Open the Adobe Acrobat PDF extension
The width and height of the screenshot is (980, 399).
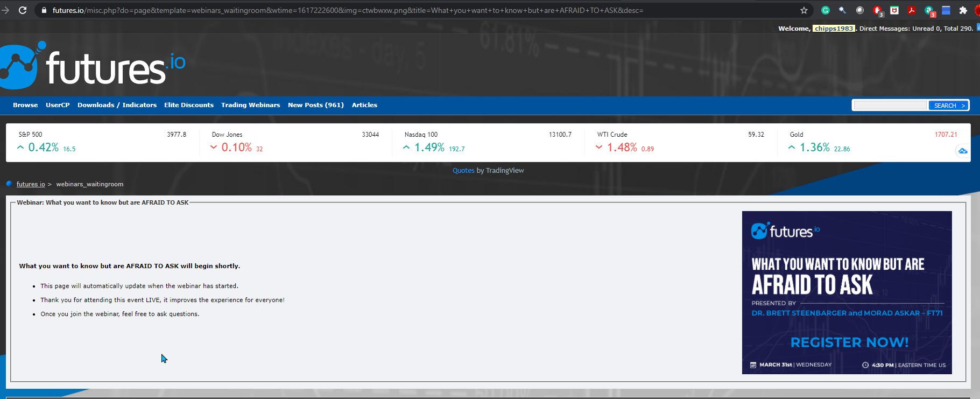(x=912, y=10)
